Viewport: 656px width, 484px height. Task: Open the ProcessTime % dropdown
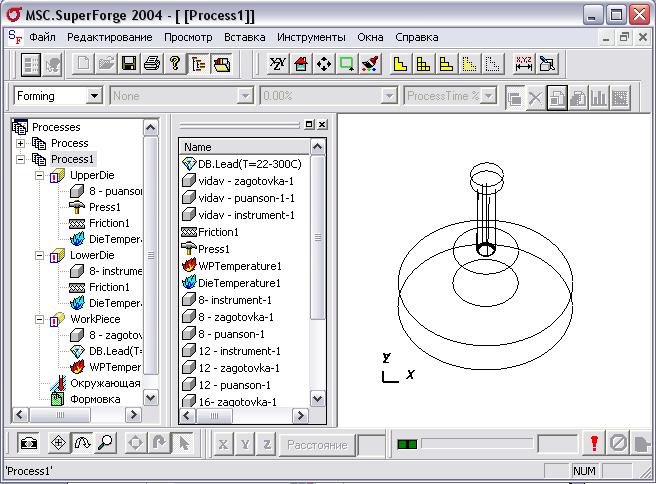tap(488, 96)
